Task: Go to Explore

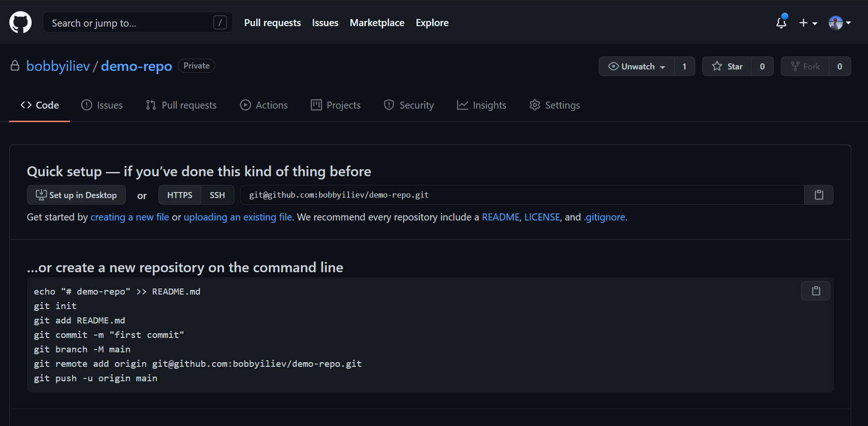Action: [432, 23]
